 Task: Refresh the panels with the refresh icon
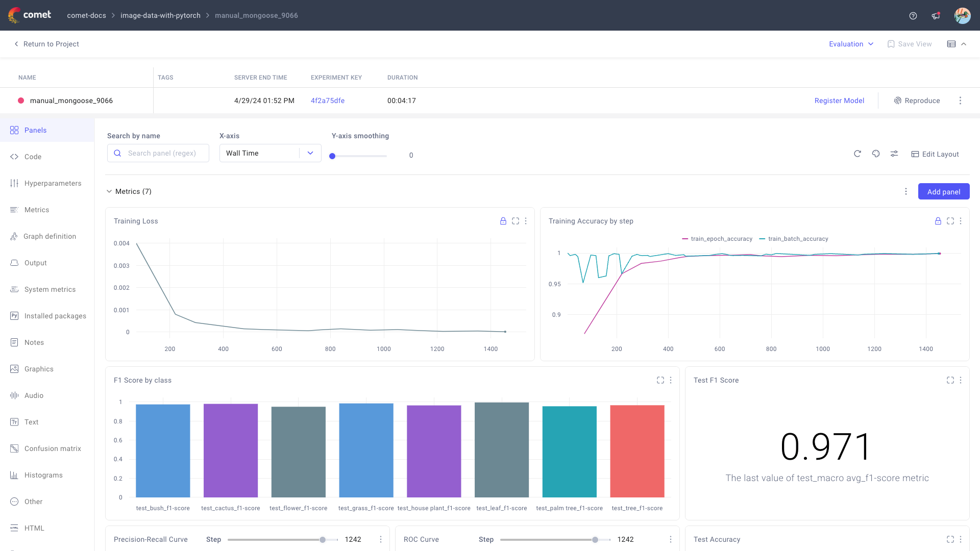click(857, 154)
